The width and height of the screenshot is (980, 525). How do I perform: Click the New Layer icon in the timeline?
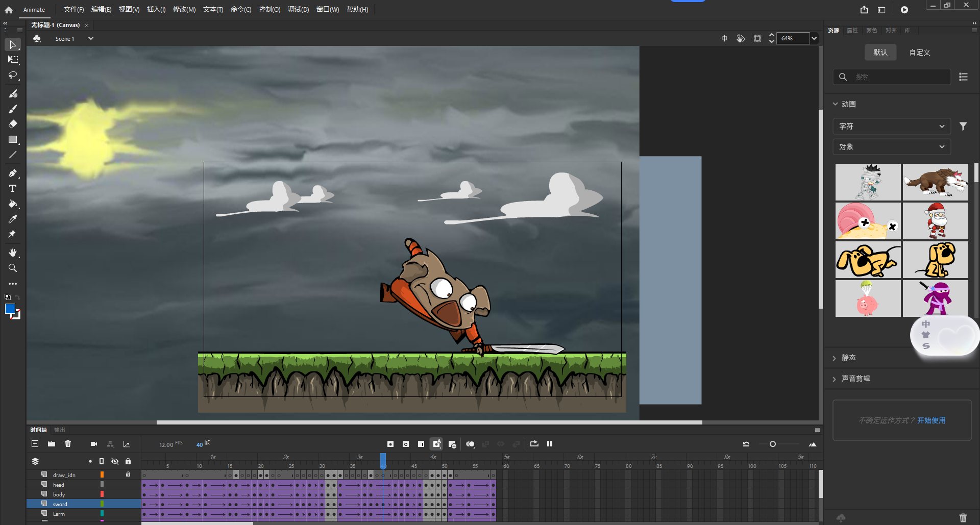click(x=35, y=444)
